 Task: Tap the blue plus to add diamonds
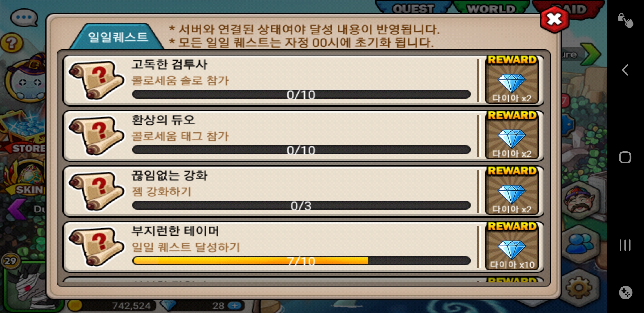[234, 305]
